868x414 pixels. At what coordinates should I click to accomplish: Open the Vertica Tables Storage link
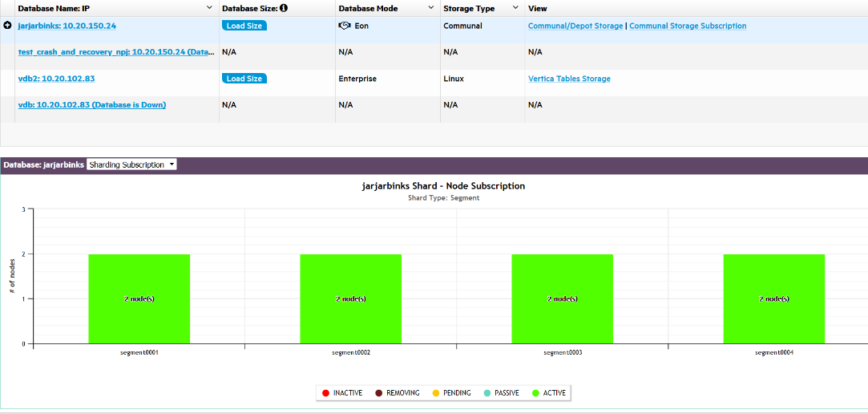pos(569,79)
